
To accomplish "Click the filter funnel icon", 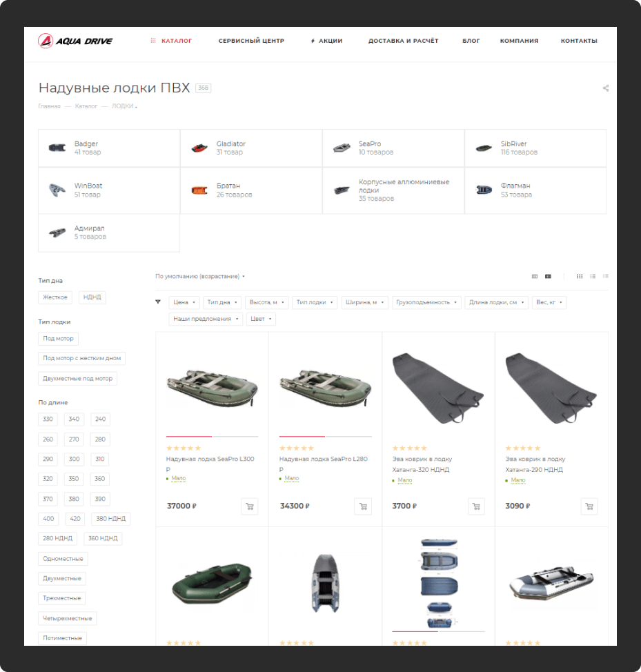I will (x=158, y=302).
